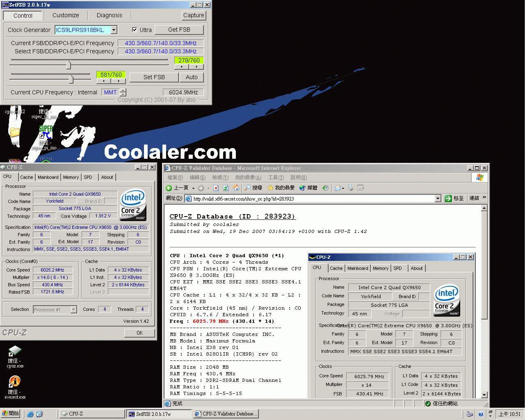Open SPD tab in CPU-Z window
Screen dimensions: 525x420
coord(88,177)
